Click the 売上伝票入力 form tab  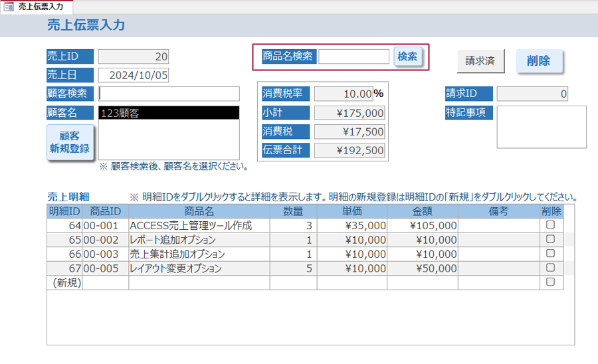coord(41,7)
